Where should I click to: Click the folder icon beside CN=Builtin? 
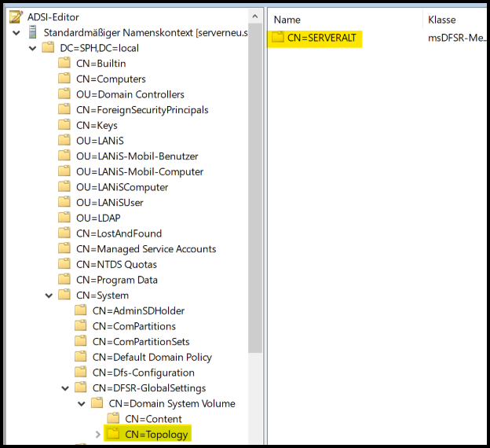point(64,64)
